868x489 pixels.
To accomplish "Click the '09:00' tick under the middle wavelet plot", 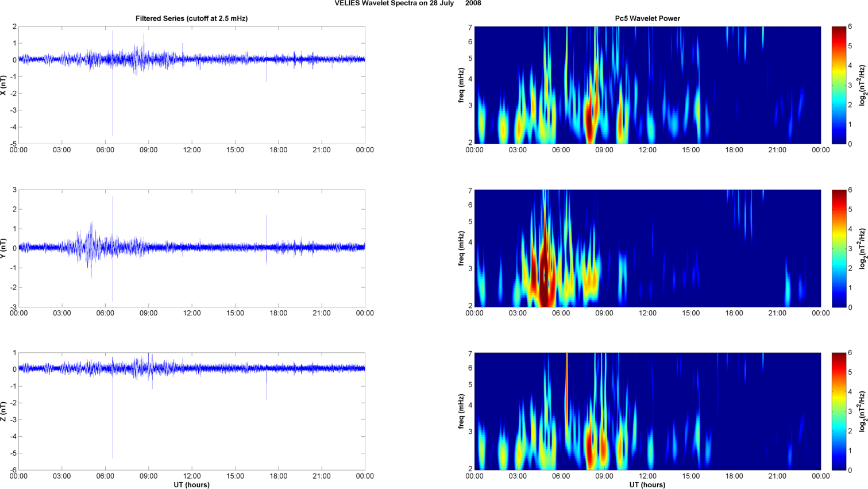I will pyautogui.click(x=604, y=313).
